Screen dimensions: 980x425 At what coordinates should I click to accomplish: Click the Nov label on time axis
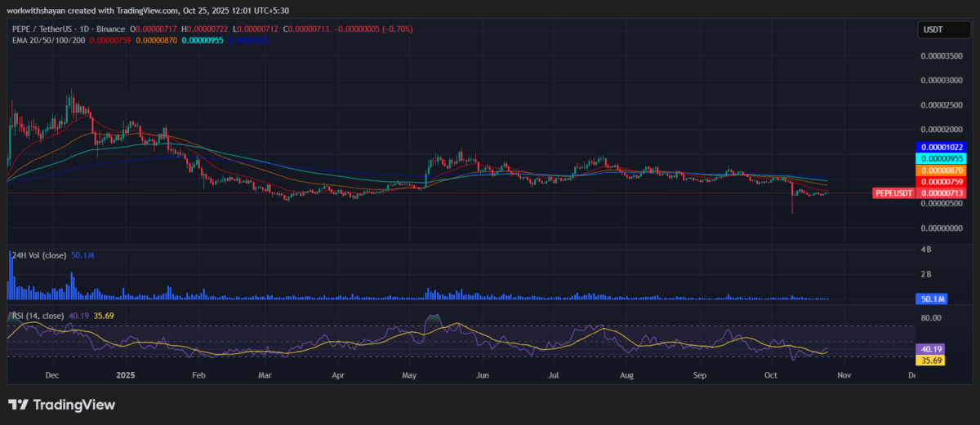[x=844, y=375]
